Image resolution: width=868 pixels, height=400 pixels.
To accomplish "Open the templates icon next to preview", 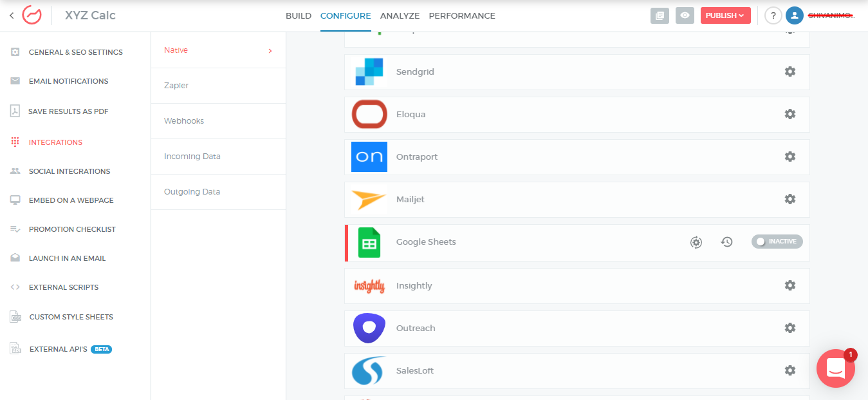I will coord(660,15).
